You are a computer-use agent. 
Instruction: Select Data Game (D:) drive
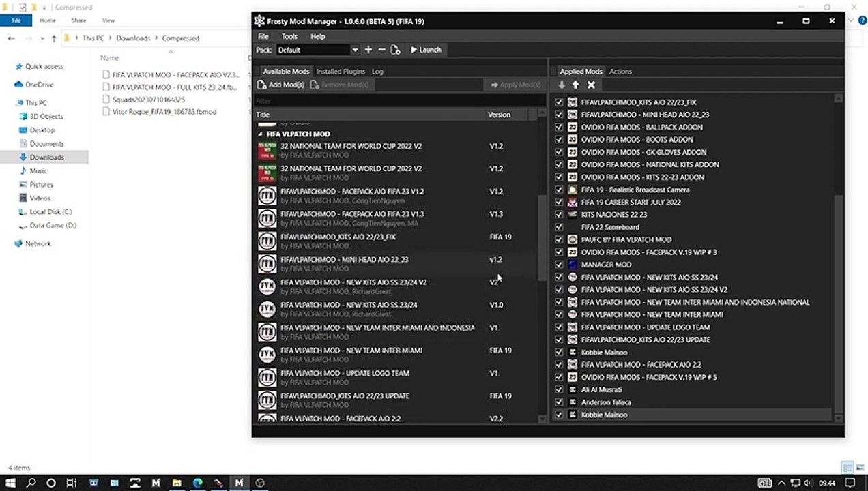coord(53,226)
